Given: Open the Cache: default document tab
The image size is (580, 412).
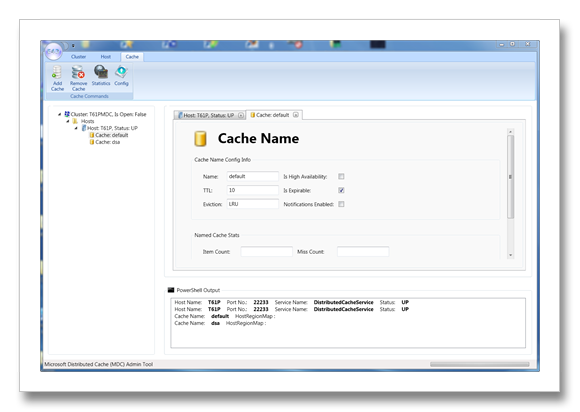Looking at the screenshot, I should pos(273,115).
